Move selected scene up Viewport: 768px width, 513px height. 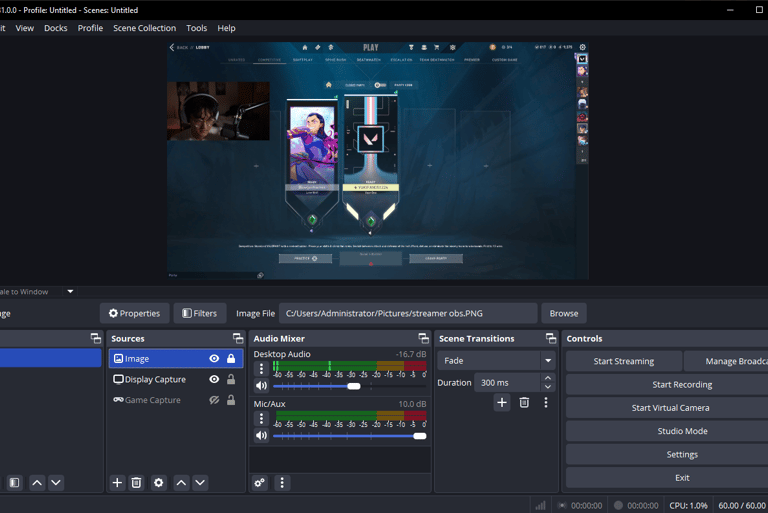point(37,483)
